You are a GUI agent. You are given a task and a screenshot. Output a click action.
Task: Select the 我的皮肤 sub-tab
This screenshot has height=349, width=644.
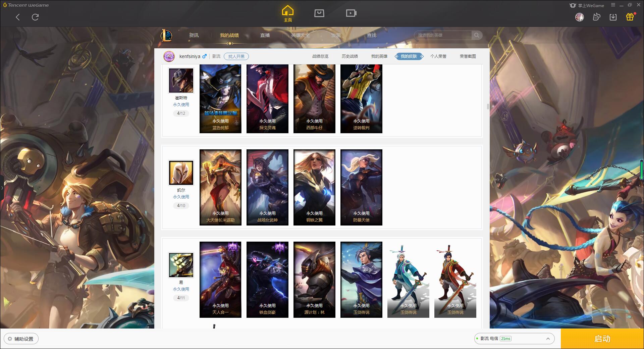409,56
